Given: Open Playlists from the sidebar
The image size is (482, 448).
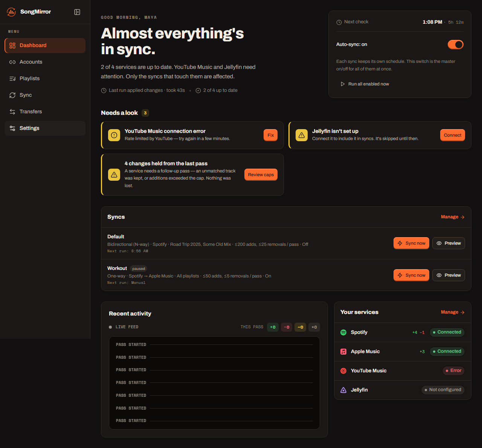Looking at the screenshot, I should point(45,79).
